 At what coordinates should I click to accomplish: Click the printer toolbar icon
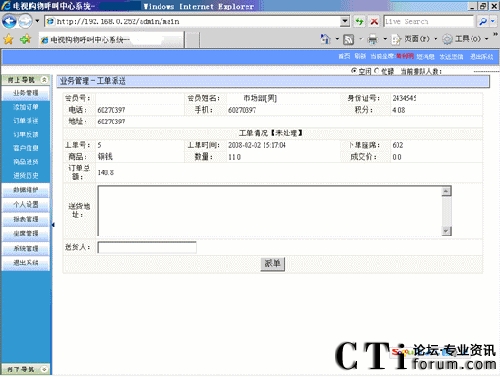pyautogui.click(x=373, y=40)
